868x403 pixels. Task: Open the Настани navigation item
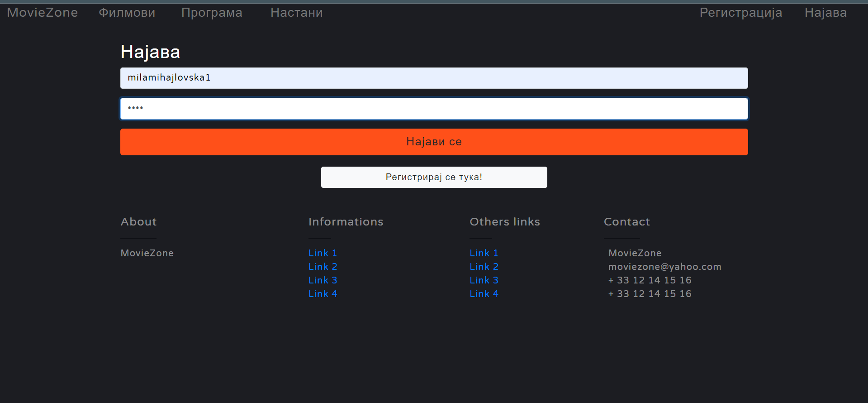[297, 13]
